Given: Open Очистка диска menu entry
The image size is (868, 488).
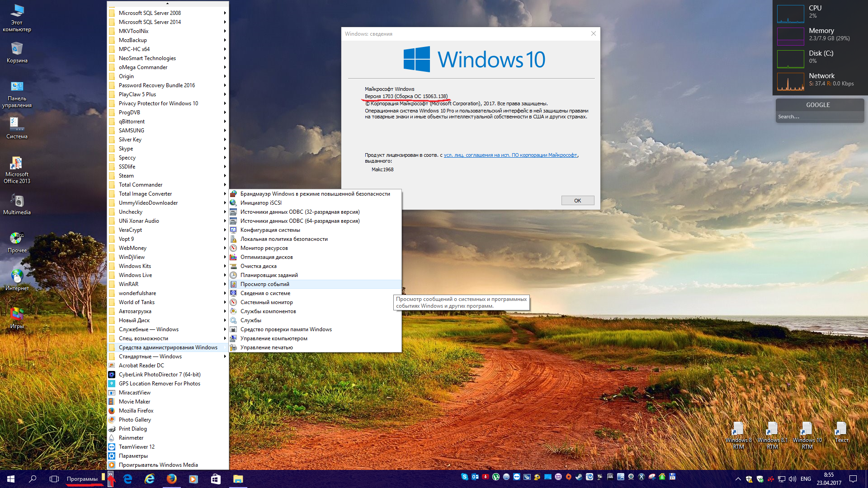Looking at the screenshot, I should (315, 266).
